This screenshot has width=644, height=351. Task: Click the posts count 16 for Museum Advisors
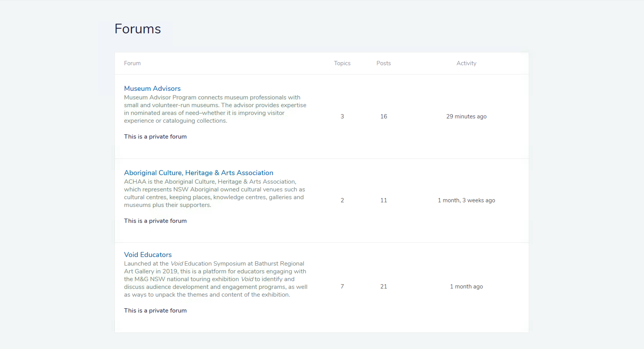(383, 116)
